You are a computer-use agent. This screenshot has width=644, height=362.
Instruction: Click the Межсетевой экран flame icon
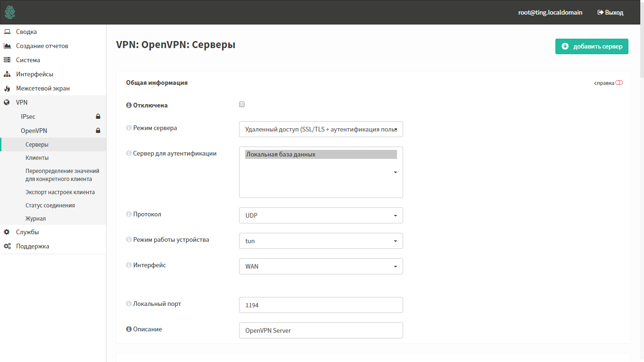click(7, 89)
